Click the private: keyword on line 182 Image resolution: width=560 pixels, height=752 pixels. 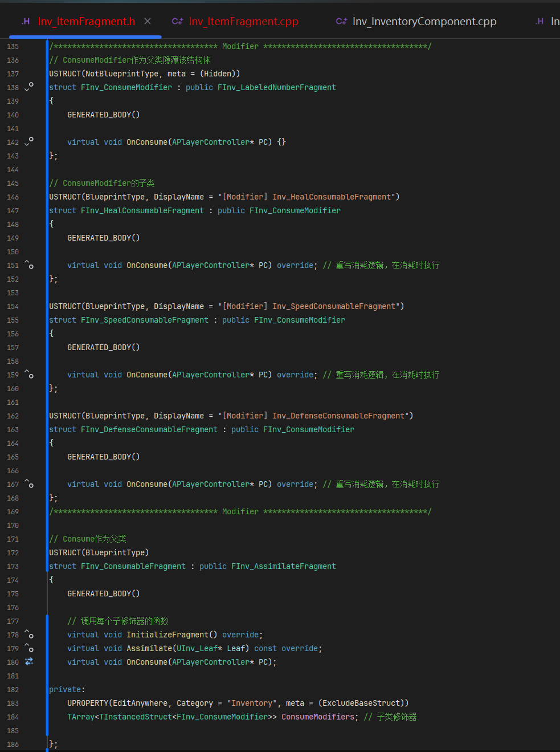67,689
